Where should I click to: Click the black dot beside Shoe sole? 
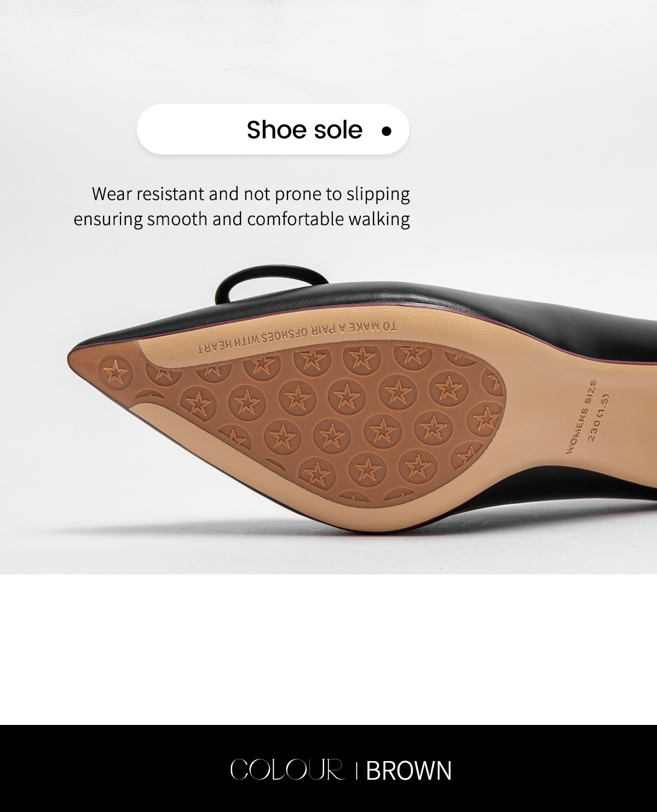point(387,131)
